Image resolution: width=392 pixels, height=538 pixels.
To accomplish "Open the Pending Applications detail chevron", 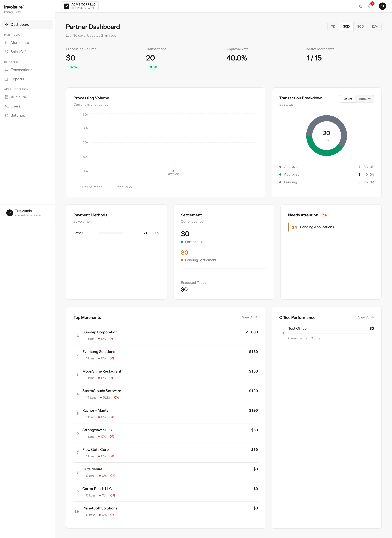I will coord(369,227).
